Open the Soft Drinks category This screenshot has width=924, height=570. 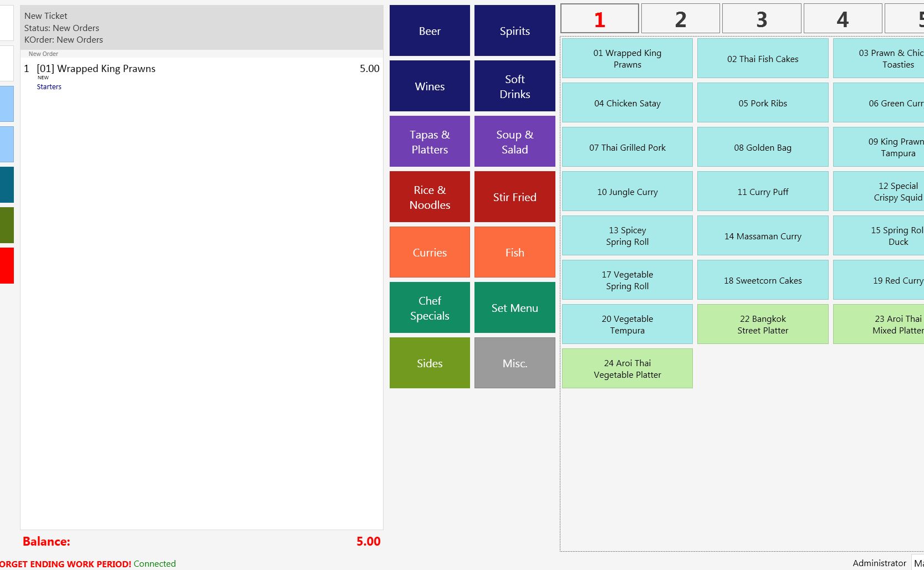pyautogui.click(x=514, y=86)
